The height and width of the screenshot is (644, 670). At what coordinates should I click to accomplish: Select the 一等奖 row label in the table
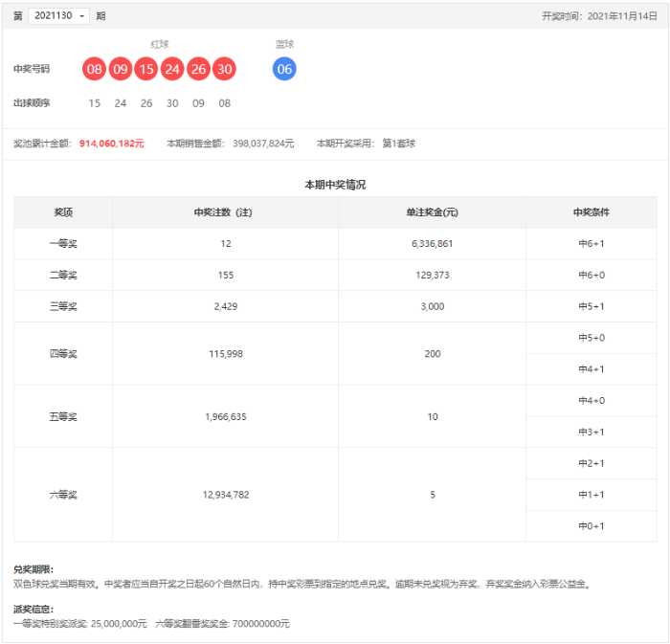pyautogui.click(x=63, y=244)
